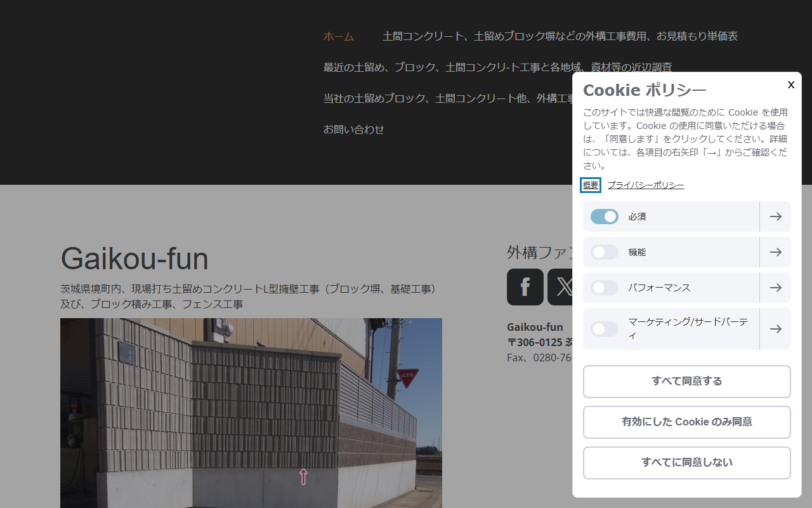This screenshot has width=812, height=508.
Task: Click the Gaikou-fun heading
Action: point(134,259)
